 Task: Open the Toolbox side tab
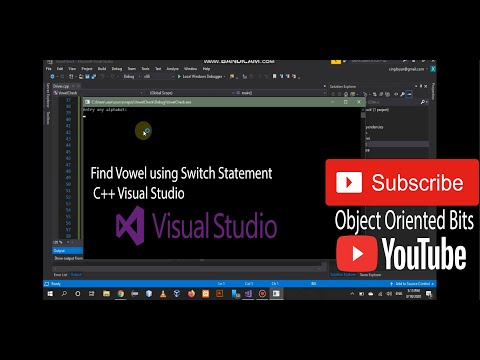[x=48, y=118]
